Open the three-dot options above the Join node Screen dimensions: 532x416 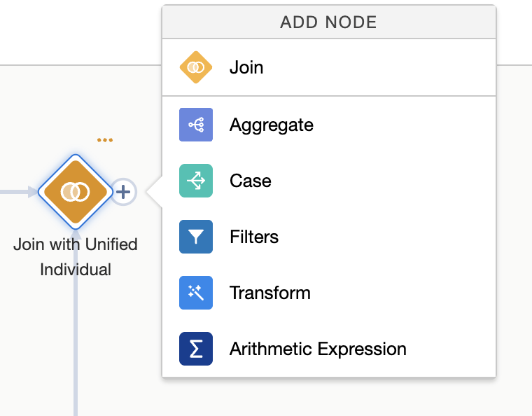(x=105, y=140)
